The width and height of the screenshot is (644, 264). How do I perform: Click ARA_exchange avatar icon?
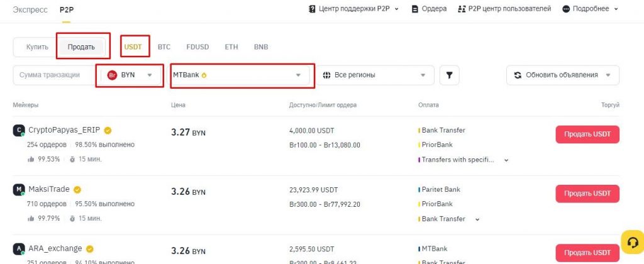[19, 249]
